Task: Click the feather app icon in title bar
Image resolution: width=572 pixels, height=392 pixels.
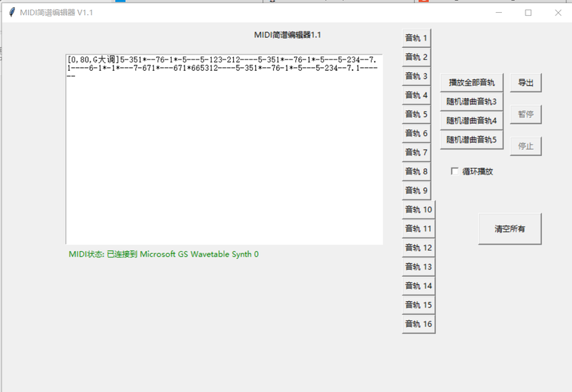Action: [x=12, y=12]
